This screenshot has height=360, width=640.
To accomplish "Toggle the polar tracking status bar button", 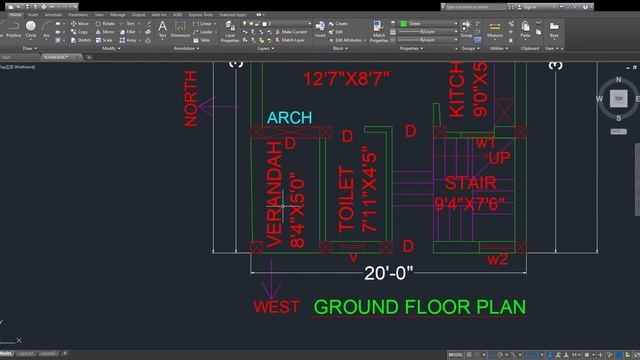I will coord(500,355).
